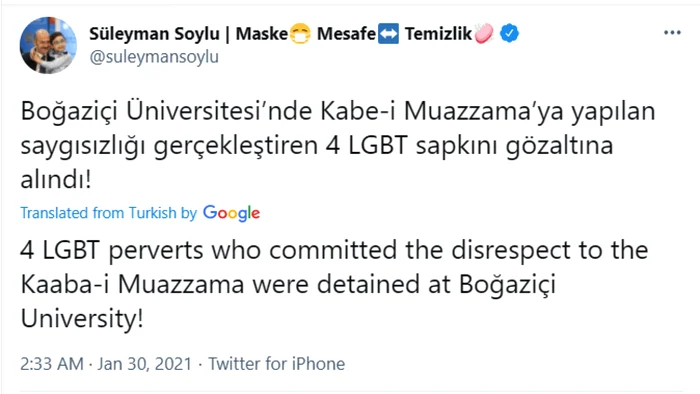The width and height of the screenshot is (700, 394).
Task: Click the 2:33 AM timestamp
Action: (52, 364)
